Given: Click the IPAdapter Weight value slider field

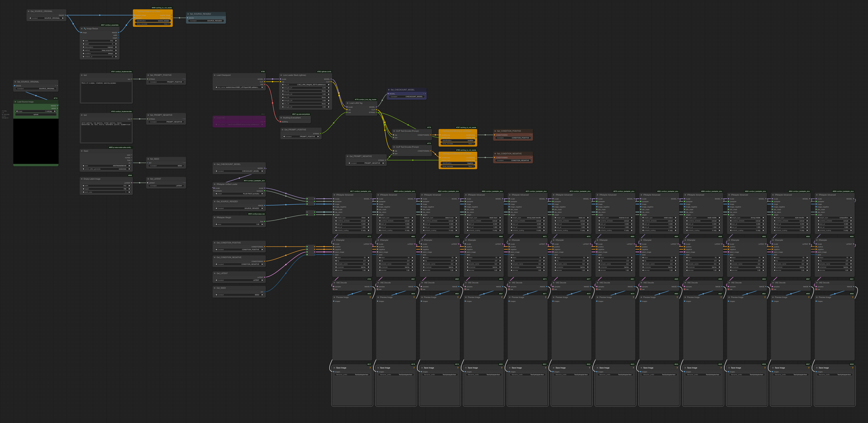Looking at the screenshot, I should (x=239, y=224).
